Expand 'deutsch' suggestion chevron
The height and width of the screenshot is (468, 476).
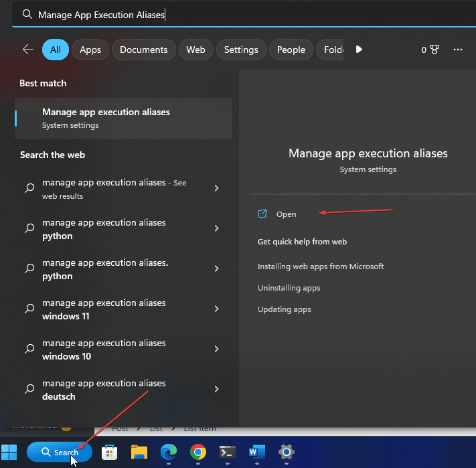pyautogui.click(x=216, y=389)
